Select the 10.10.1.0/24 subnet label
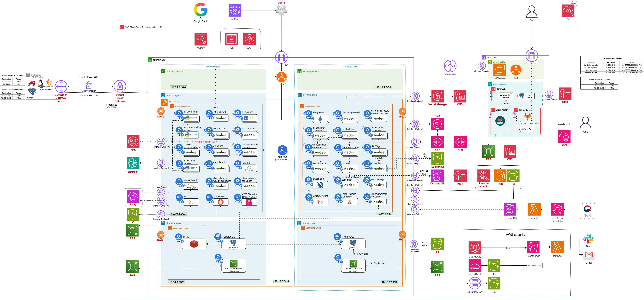Screen dimensions: 644x300 pos(383,88)
